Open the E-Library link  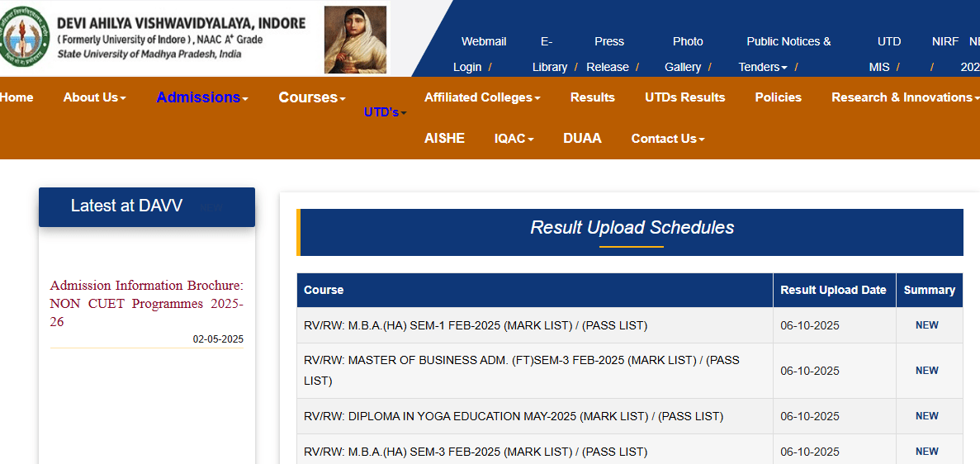550,54
